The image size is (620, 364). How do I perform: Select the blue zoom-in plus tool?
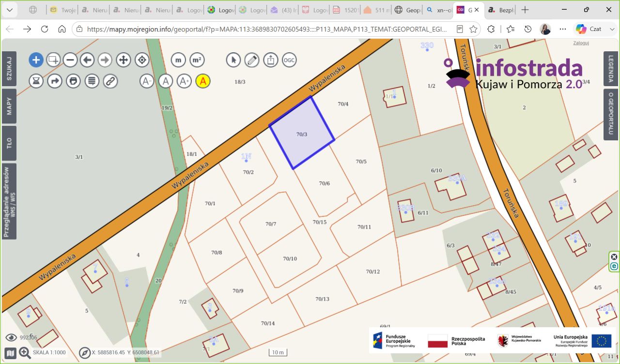coord(36,60)
